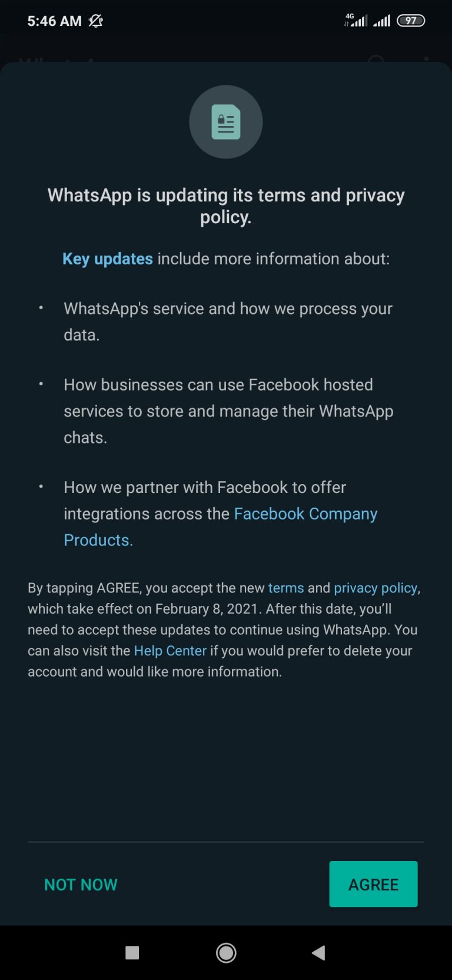
Task: Tap the bullet about processing your data
Action: (228, 322)
